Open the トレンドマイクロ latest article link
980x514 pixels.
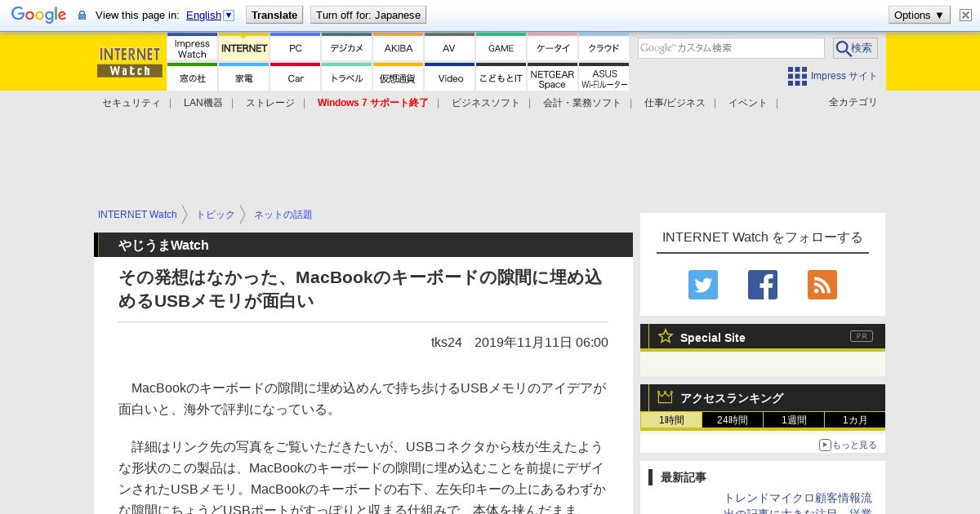pyautogui.click(x=798, y=505)
